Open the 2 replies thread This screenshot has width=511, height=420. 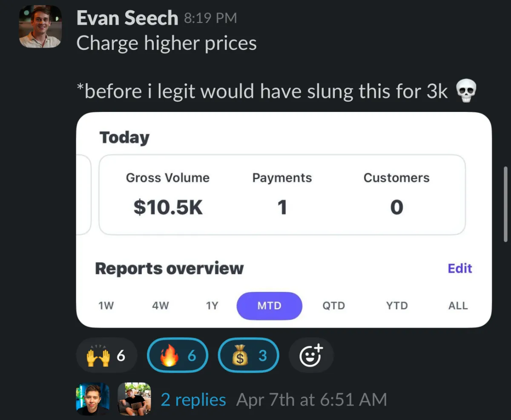193,400
